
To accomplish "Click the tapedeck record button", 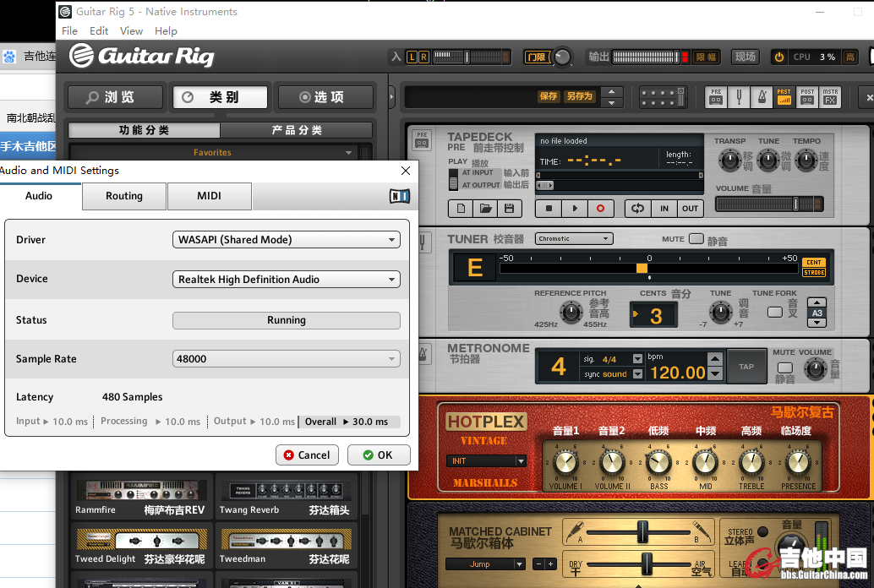I will tap(600, 209).
